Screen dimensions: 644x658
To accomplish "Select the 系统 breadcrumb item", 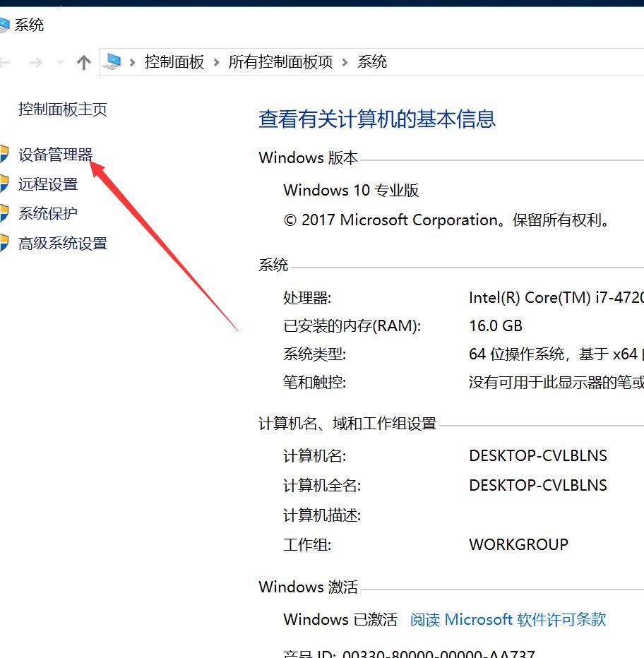I will click(372, 61).
